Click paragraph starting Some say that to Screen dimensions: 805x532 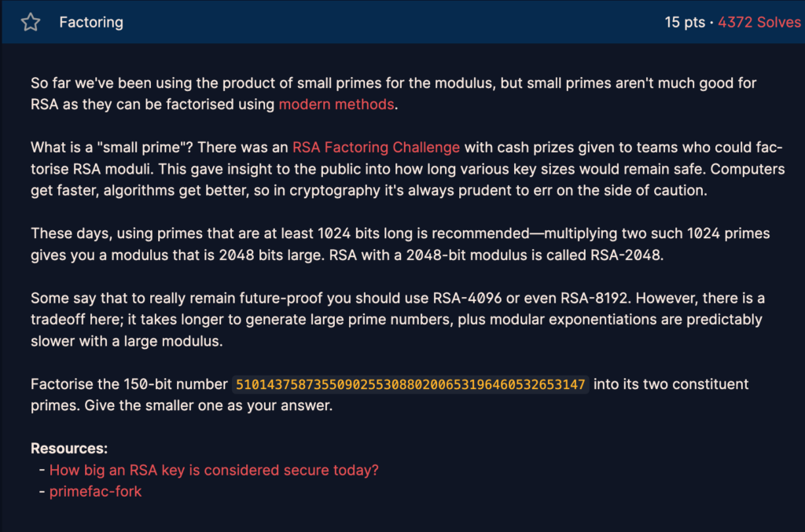pos(397,319)
